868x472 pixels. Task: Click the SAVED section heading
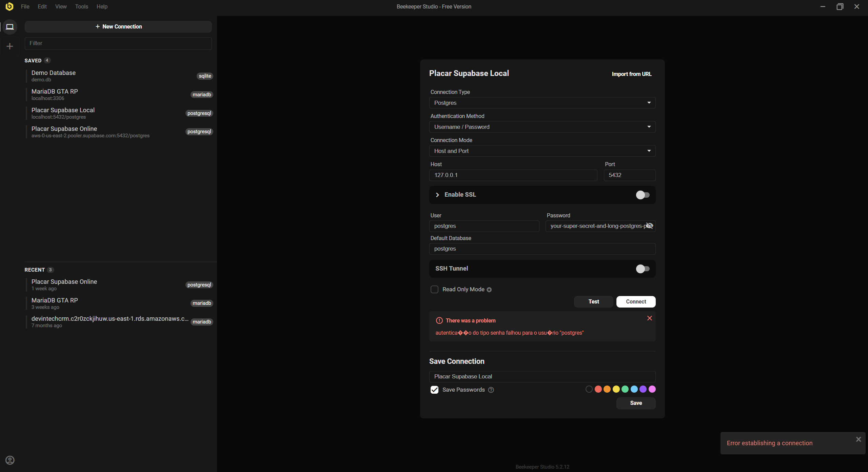(33, 61)
